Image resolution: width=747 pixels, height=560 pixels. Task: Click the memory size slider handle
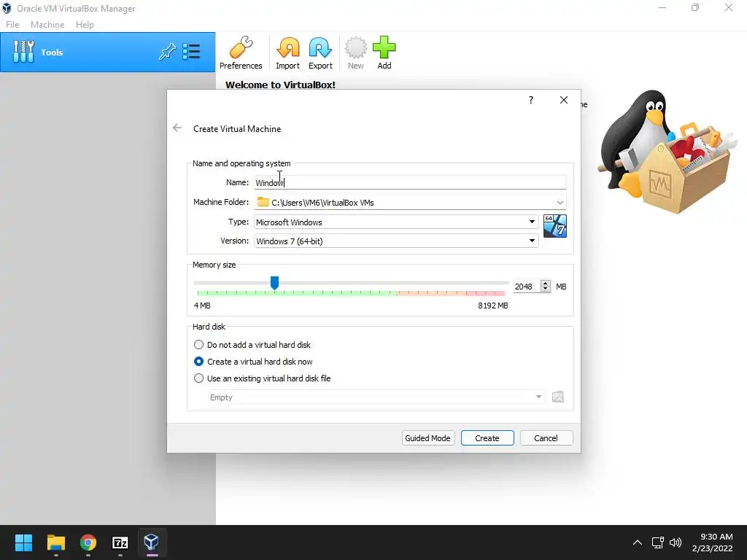point(274,283)
